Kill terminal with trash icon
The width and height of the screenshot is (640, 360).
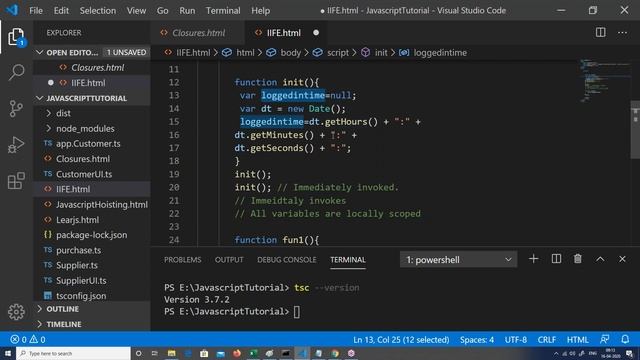tap(578, 259)
